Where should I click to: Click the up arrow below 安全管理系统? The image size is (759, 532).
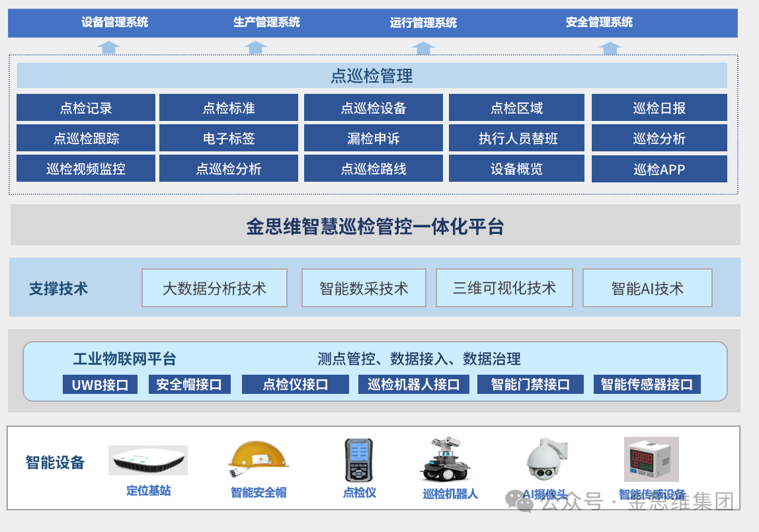[610, 48]
